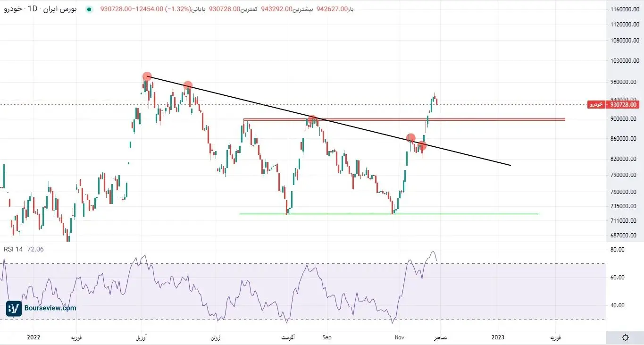Click the ژوئن date axis label
The width and height of the screenshot is (644, 345).
(x=215, y=337)
